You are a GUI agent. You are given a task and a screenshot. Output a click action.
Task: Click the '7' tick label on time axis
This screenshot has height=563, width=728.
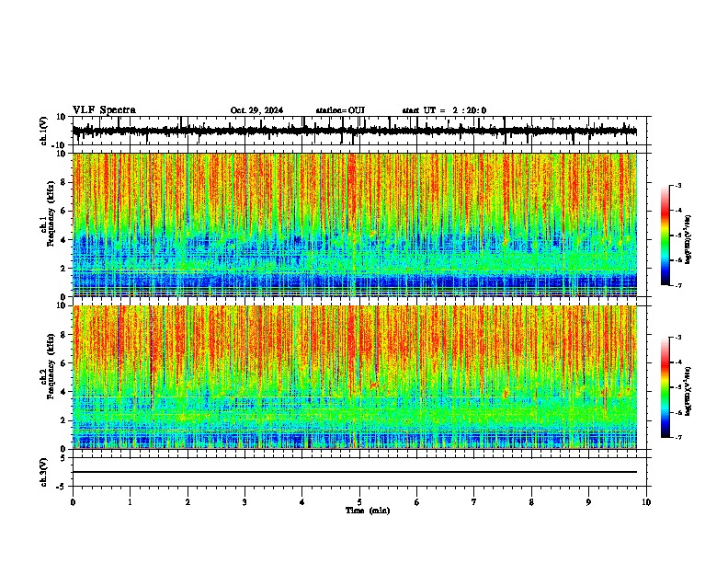click(x=474, y=502)
